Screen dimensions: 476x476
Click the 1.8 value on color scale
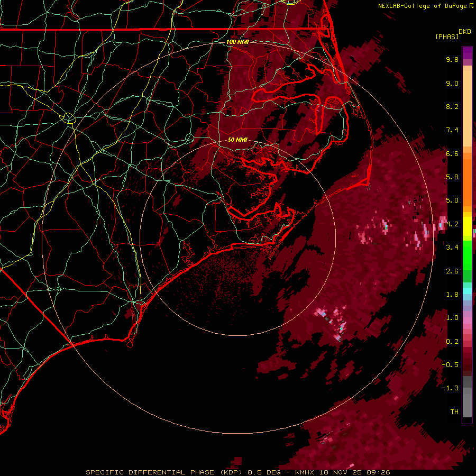click(452, 295)
